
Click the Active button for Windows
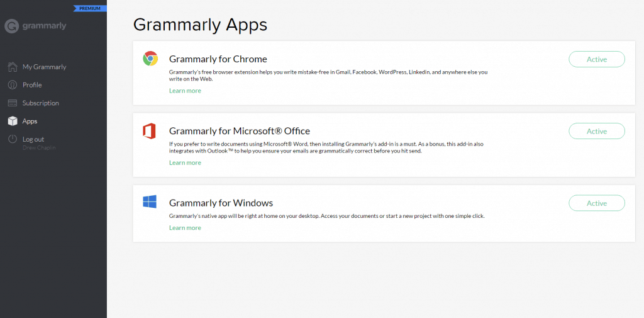click(597, 203)
